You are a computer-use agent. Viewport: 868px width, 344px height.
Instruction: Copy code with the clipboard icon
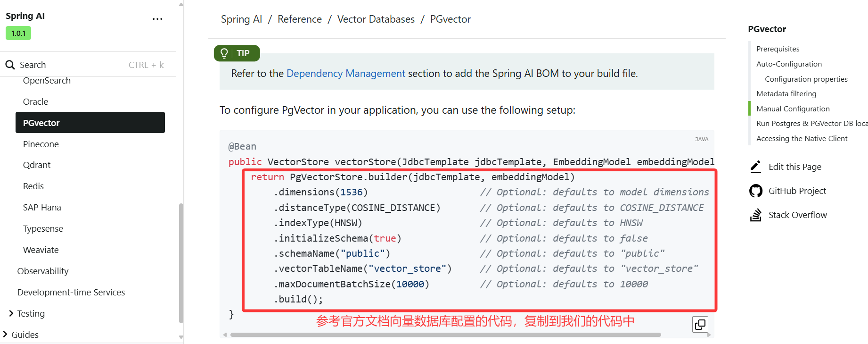click(x=700, y=324)
